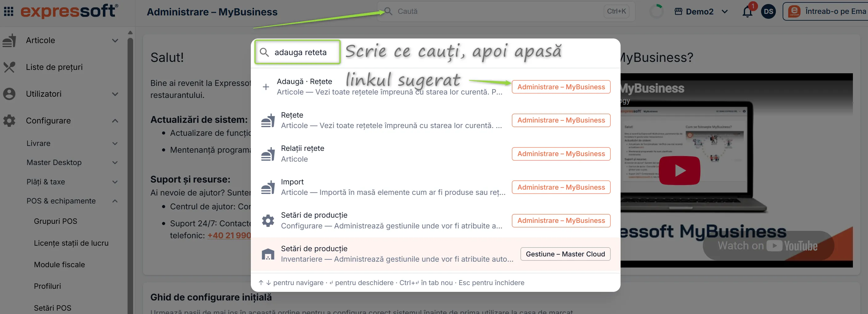Click the Articole sidebar icon
Viewport: 868px width, 314px height.
click(9, 40)
